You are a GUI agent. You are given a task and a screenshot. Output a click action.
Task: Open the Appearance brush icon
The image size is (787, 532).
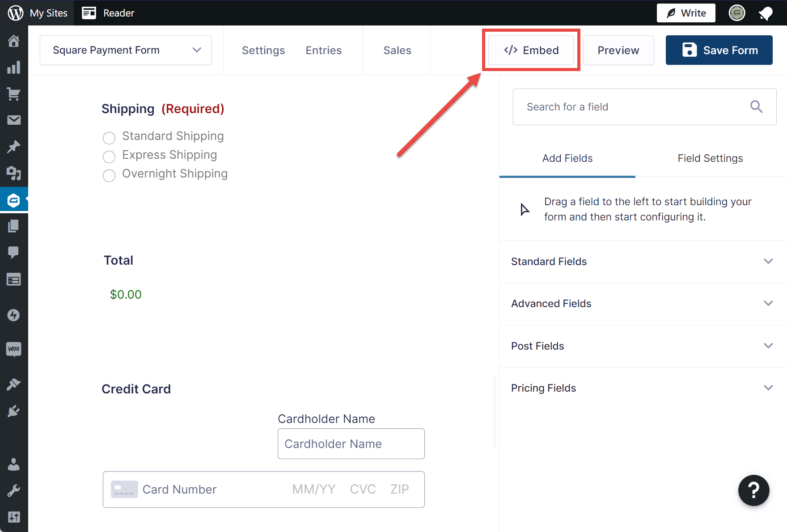tap(14, 384)
